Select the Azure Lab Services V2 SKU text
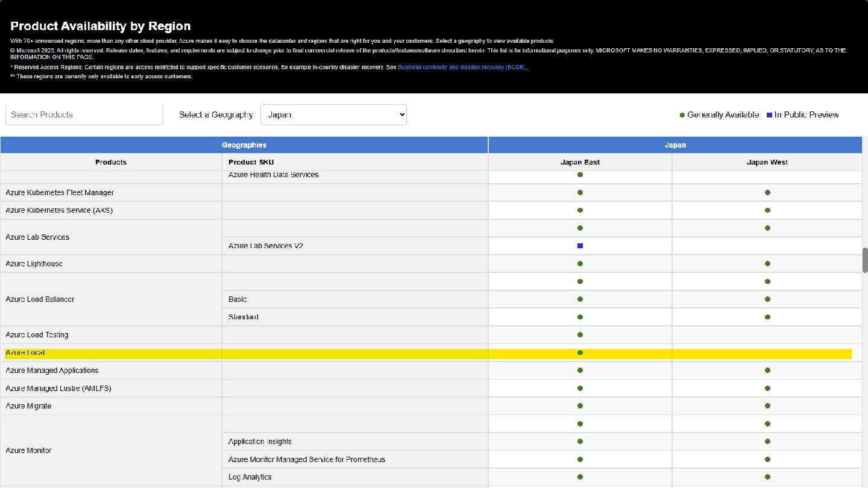Screen dimensions: 868x488 (x=266, y=246)
